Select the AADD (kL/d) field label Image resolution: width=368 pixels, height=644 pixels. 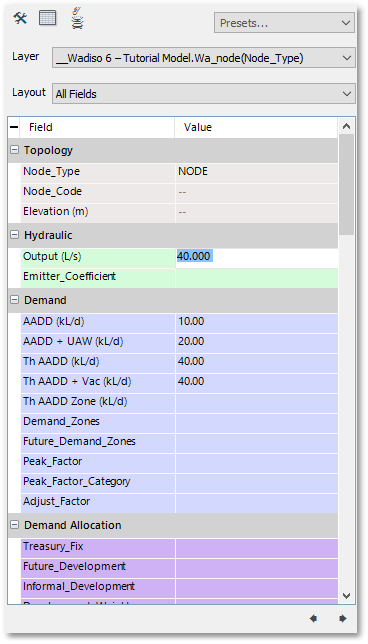[x=98, y=322]
